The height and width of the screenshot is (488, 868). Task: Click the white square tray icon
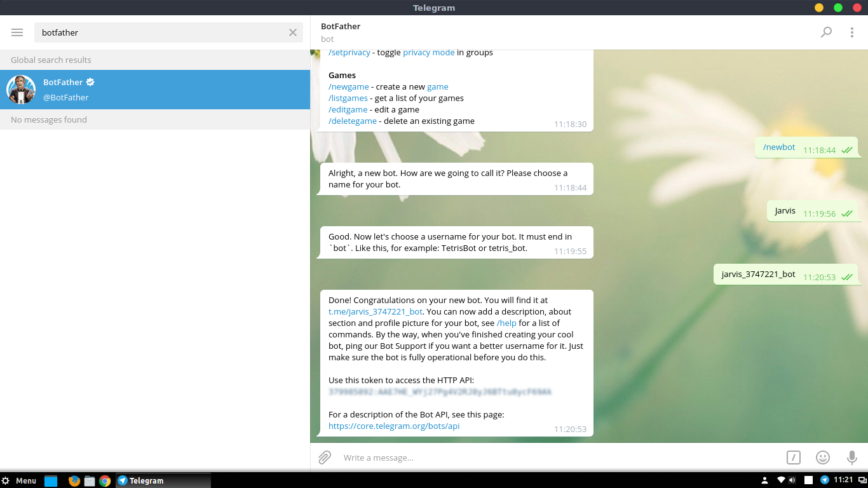click(809, 480)
